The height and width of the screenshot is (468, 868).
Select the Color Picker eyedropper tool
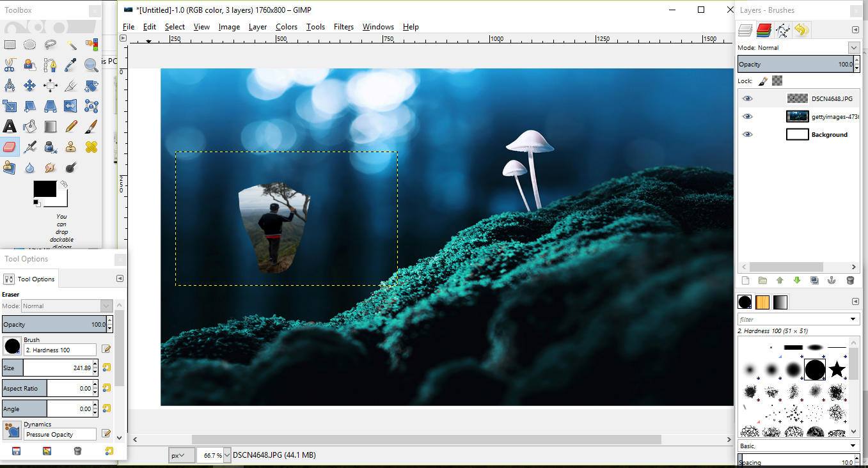point(71,65)
